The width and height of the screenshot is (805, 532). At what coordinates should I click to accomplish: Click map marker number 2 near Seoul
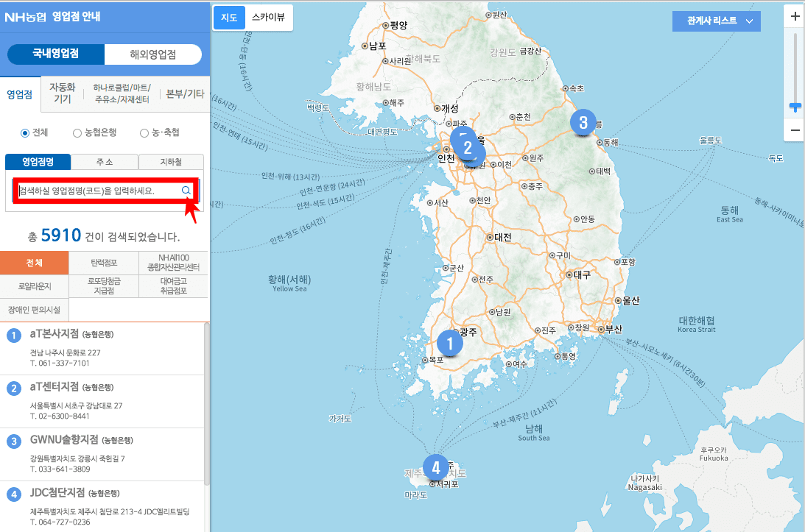[467, 148]
